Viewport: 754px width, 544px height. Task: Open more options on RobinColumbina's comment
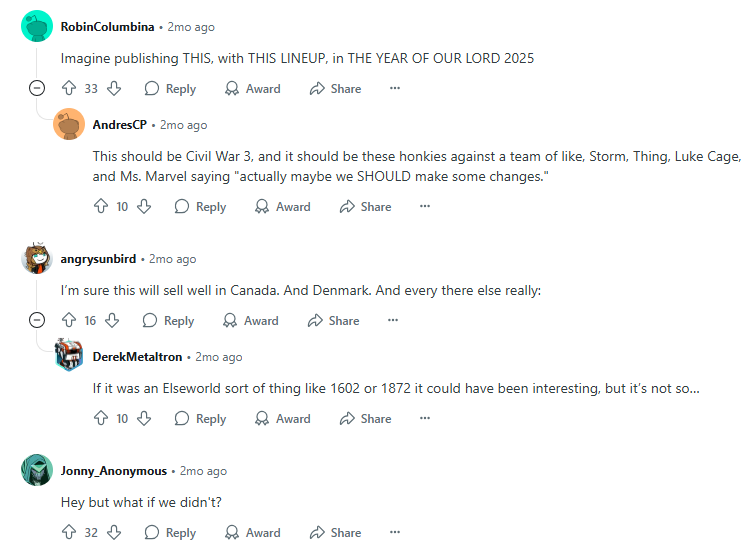pos(395,88)
